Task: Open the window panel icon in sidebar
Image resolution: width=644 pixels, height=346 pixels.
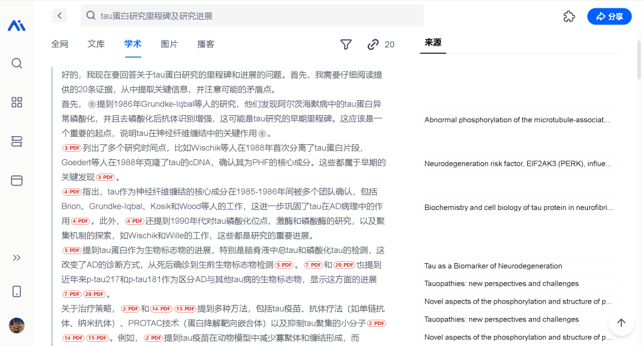Action: [17, 180]
